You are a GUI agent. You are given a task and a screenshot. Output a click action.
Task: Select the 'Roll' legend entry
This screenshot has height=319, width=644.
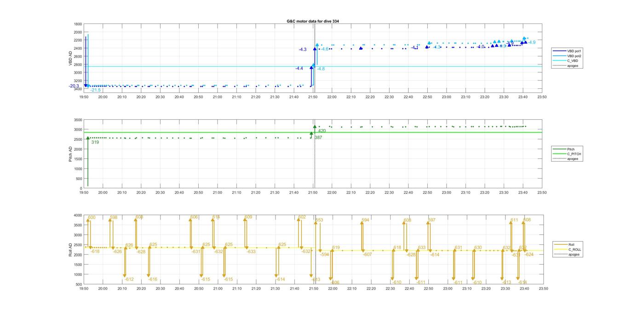point(571,245)
